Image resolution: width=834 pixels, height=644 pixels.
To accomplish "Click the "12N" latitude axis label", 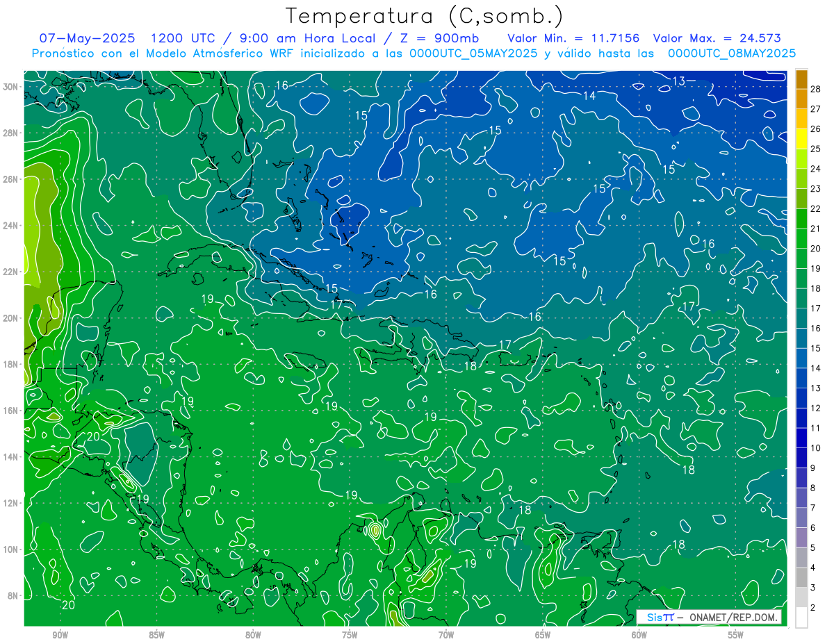I will [x=11, y=503].
